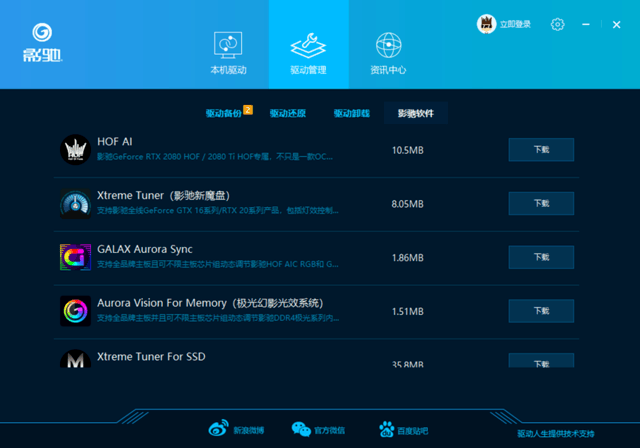
Task: Click the HOF AI title
Action: pyautogui.click(x=115, y=142)
